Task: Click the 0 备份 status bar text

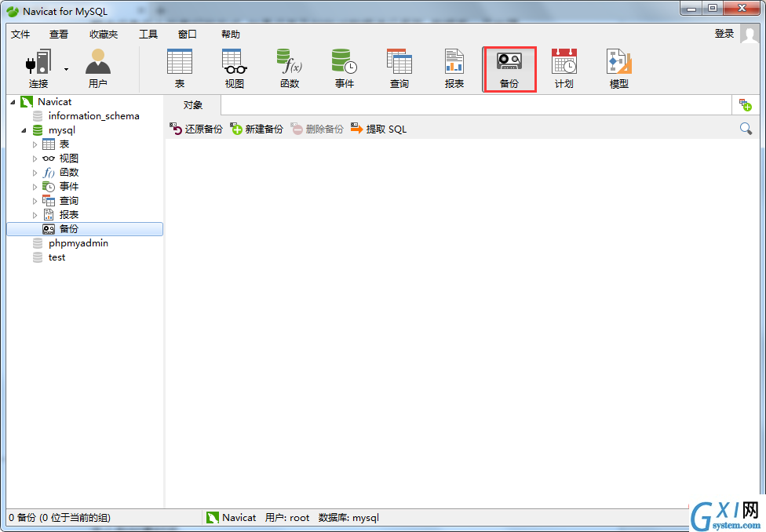Action: coord(59,518)
